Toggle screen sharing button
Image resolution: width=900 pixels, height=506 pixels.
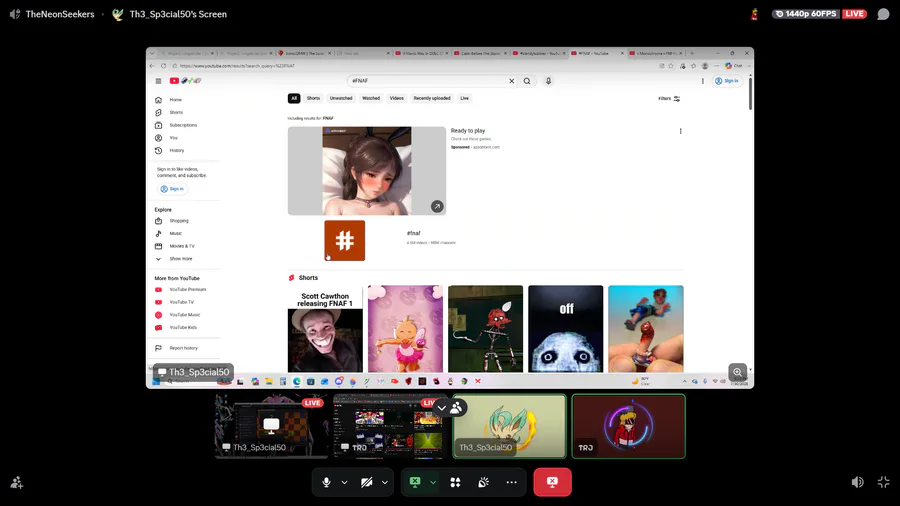[x=415, y=482]
